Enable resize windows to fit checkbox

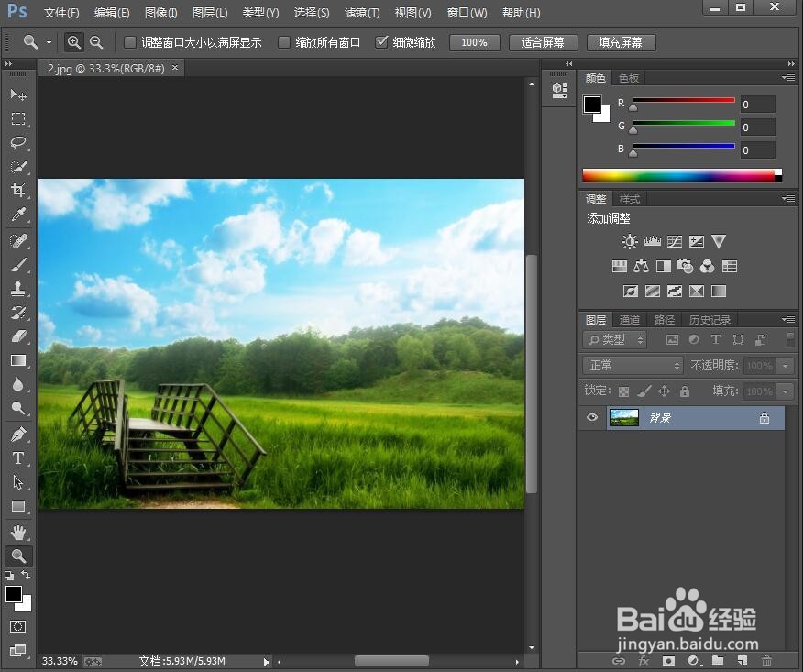(x=130, y=42)
